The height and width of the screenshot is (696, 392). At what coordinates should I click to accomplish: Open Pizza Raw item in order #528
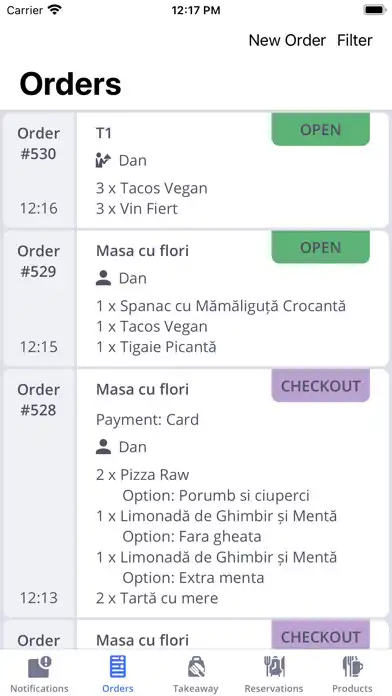click(x=143, y=475)
